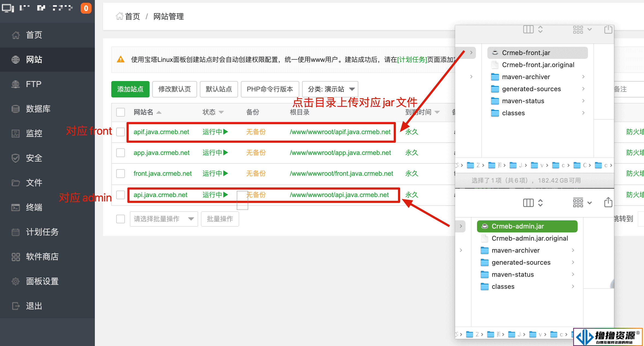Click the orange 0 notification badge

86,8
